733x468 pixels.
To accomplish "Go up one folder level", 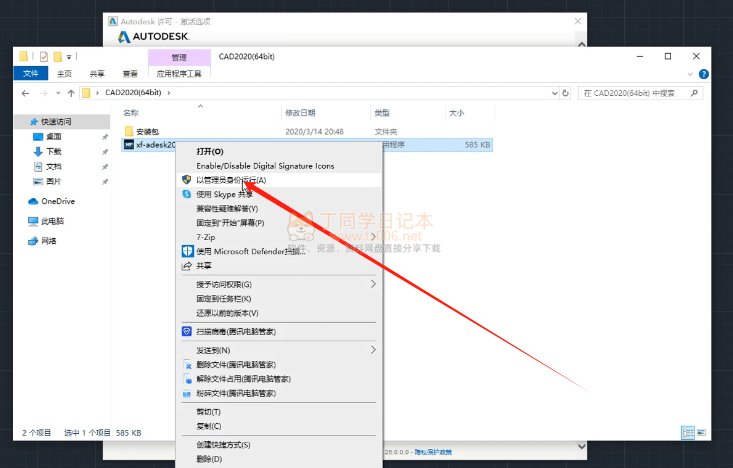I will click(x=71, y=93).
